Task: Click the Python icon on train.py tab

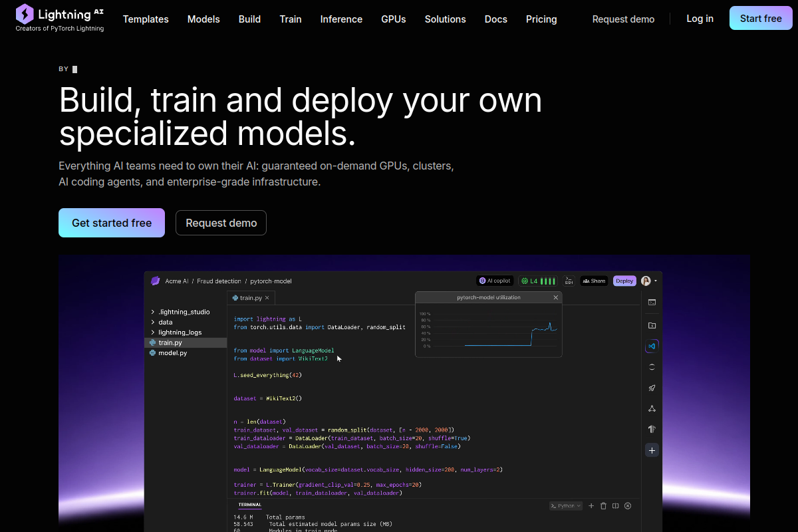Action: [235, 299]
